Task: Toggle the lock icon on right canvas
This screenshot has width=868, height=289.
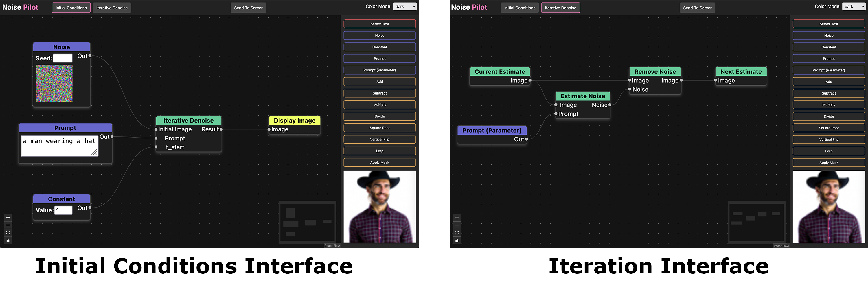Action: [457, 240]
